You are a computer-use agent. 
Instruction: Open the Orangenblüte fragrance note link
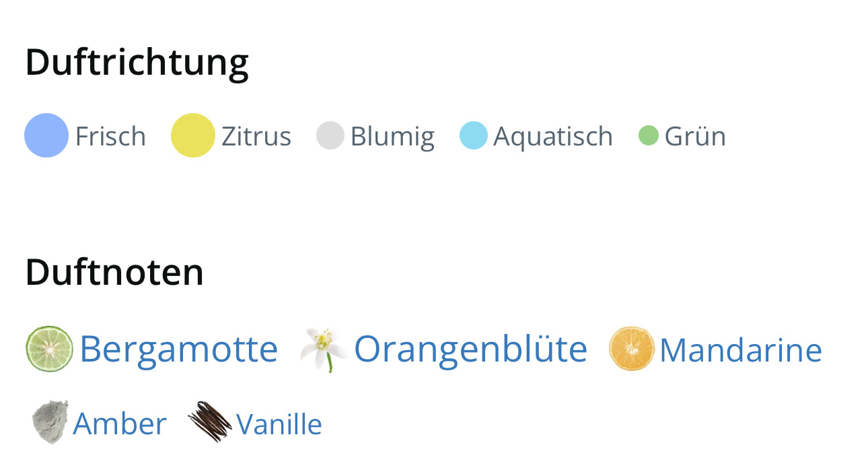coord(470,349)
